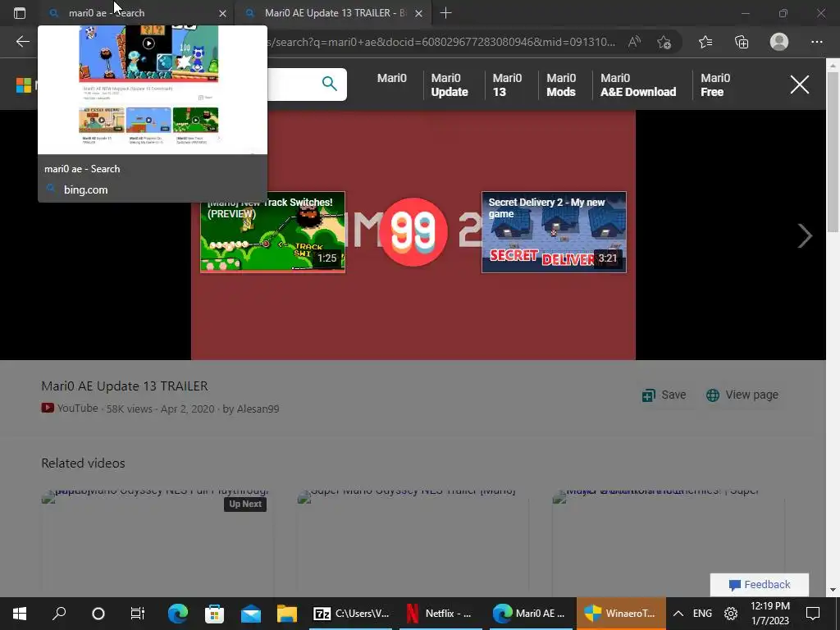Open the first related video marked Up Next
Image resolution: width=840 pixels, height=630 pixels.
pyautogui.click(x=155, y=541)
